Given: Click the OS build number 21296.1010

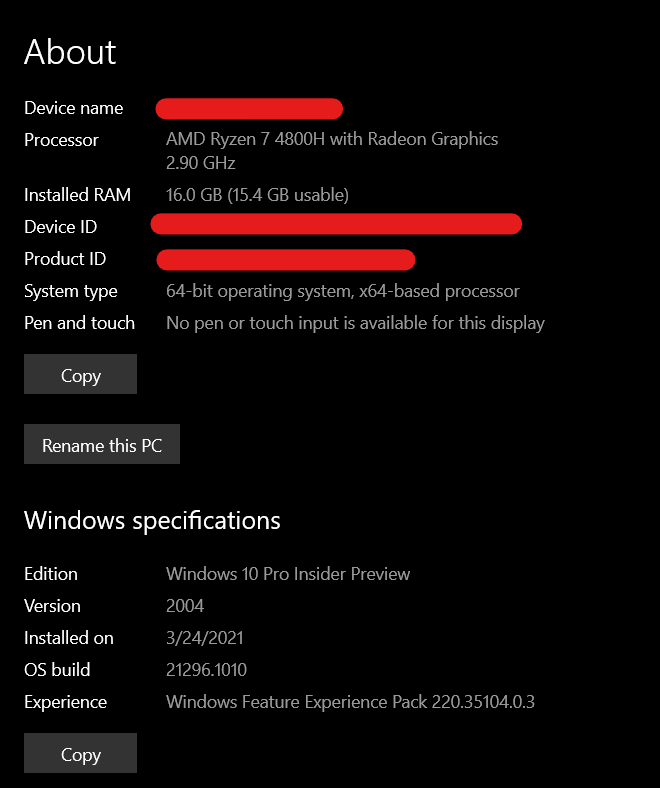Looking at the screenshot, I should pos(206,670).
